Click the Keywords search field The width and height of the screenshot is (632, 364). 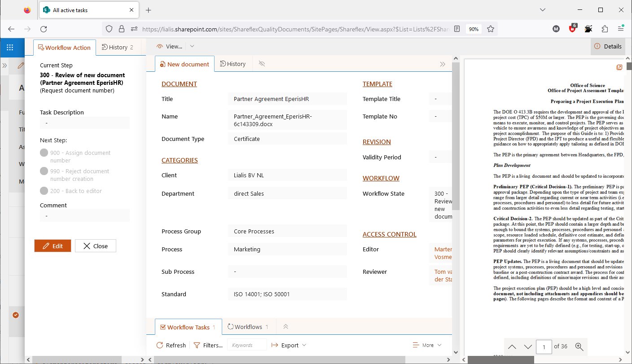click(247, 345)
